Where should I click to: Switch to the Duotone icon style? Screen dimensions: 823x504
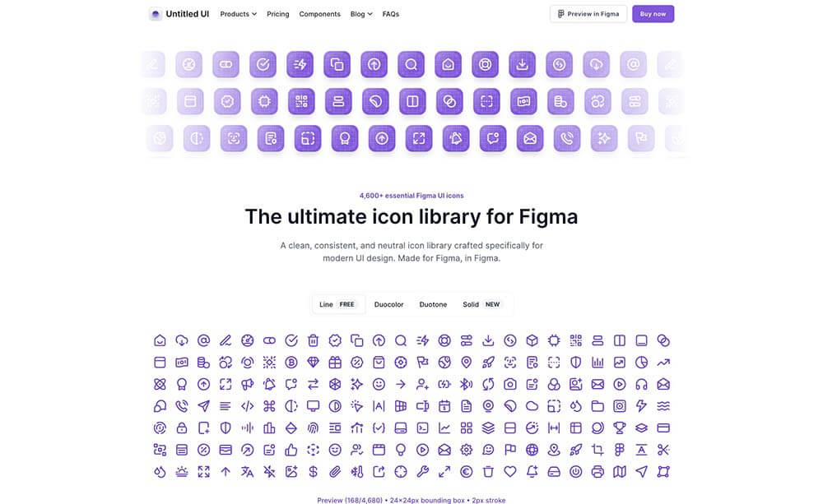433,304
